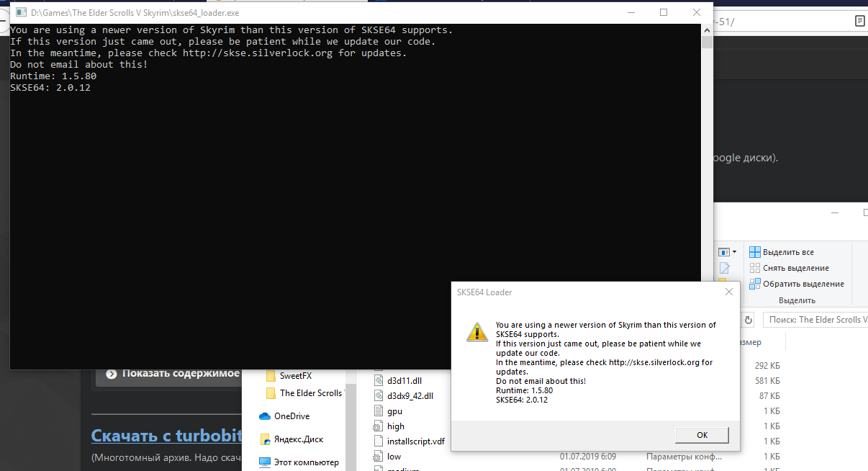Click OK in the SKSE64 Loader dialog
868x471 pixels.
tap(702, 435)
